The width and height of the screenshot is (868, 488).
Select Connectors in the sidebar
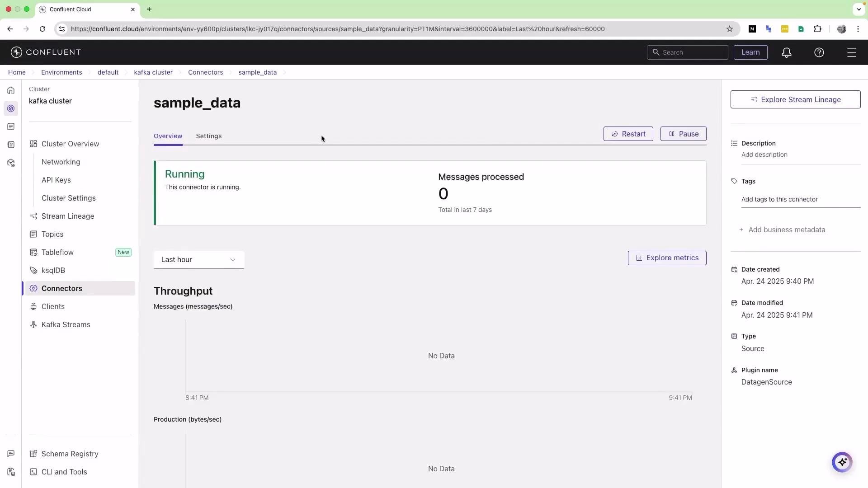(80, 288)
